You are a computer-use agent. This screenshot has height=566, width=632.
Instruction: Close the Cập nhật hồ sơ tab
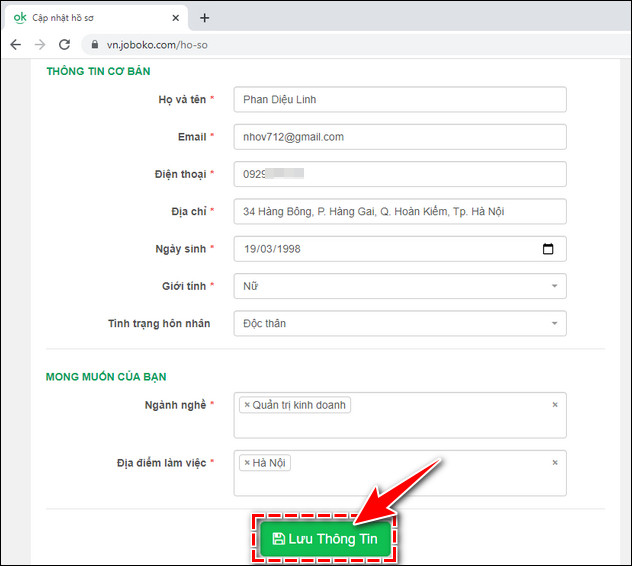click(176, 18)
